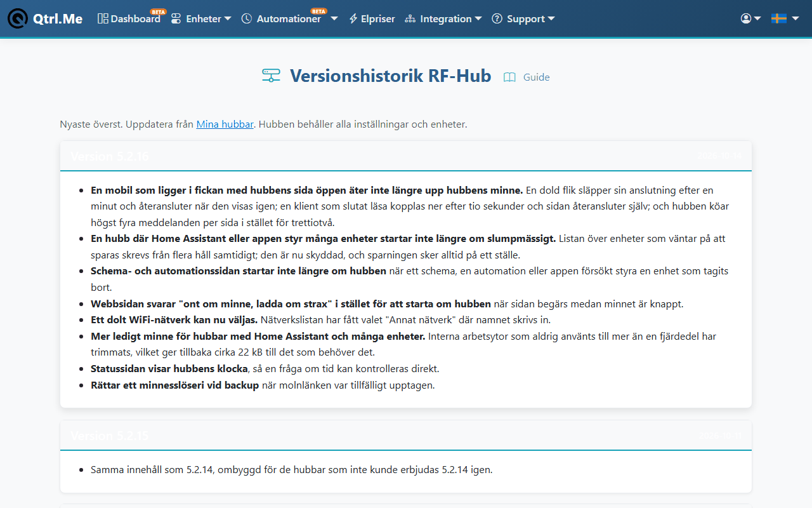Expand the Automationer dropdown caret

[x=334, y=18]
